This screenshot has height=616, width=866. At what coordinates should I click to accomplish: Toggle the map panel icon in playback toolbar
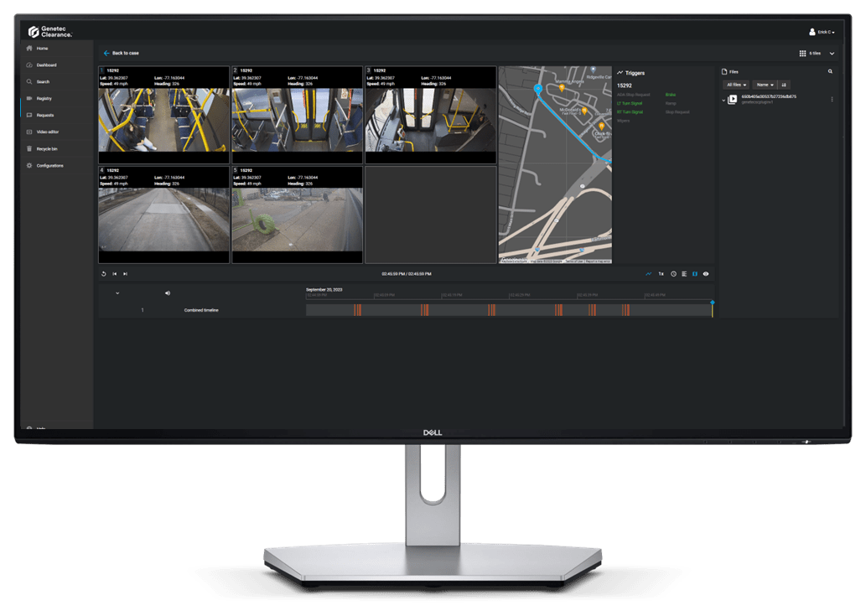695,273
